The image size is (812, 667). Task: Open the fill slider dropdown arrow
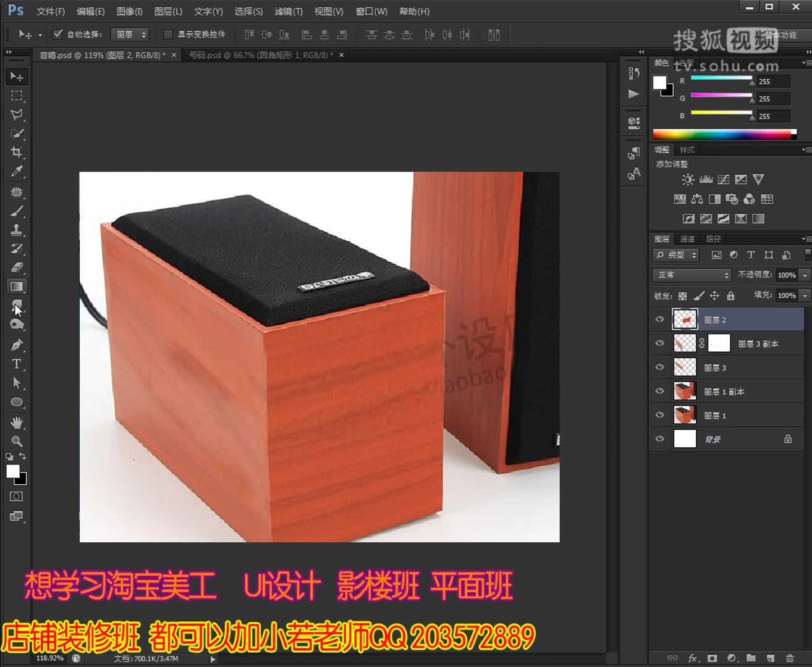(x=805, y=295)
